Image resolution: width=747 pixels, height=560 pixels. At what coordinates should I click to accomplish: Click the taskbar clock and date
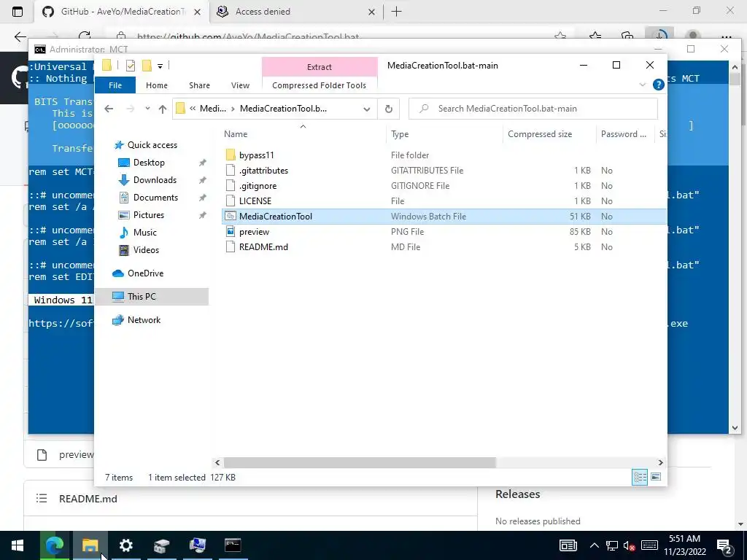(x=684, y=545)
